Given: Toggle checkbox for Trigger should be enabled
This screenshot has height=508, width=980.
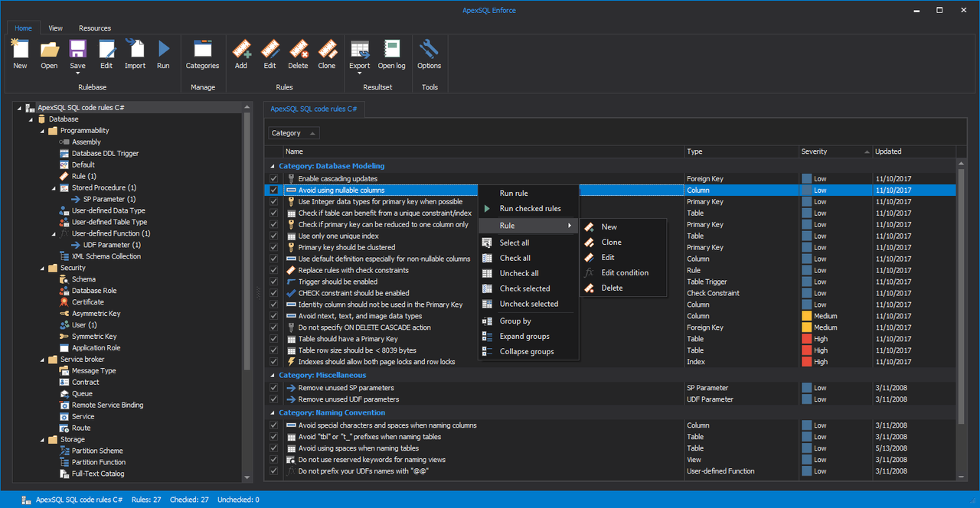Looking at the screenshot, I should click(x=273, y=282).
